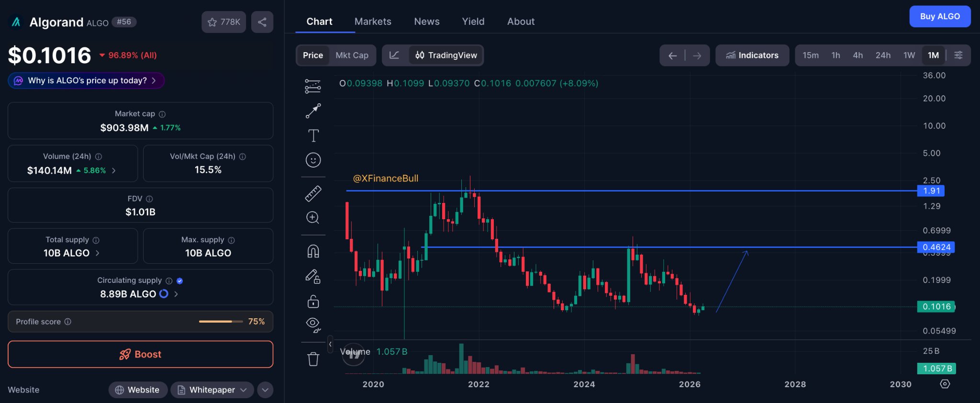Click the circulating supply ring indicator
The height and width of the screenshot is (403, 980).
[x=164, y=294]
